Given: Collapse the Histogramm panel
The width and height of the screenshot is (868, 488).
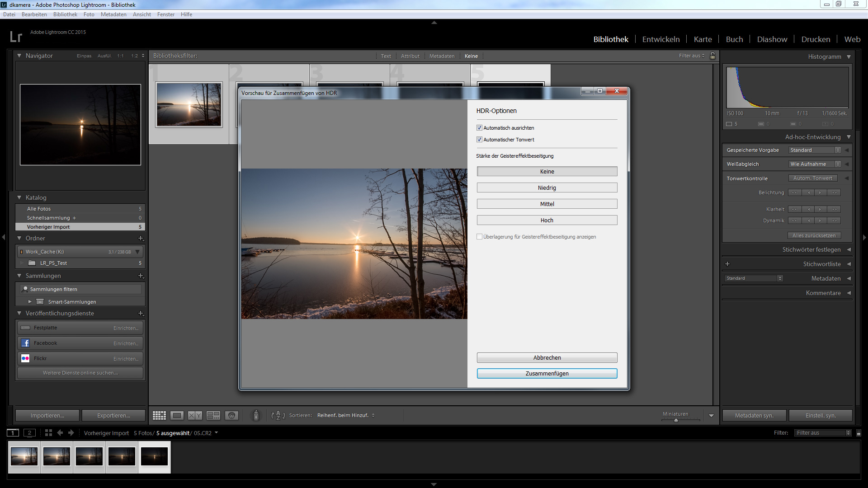Looking at the screenshot, I should point(849,56).
